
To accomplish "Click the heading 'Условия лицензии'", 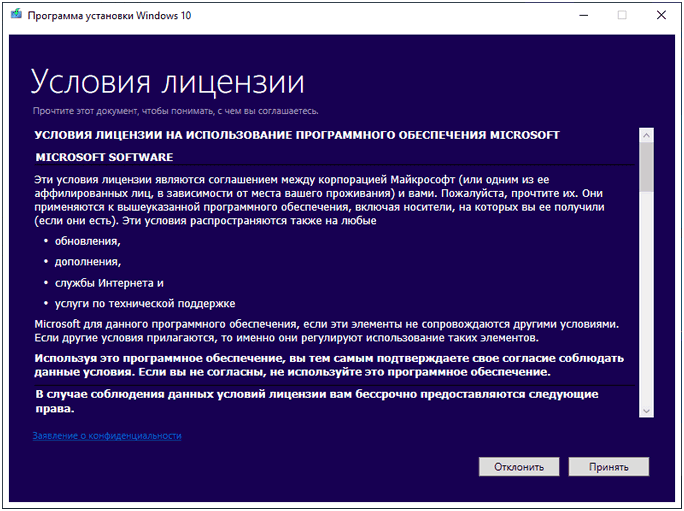I will point(168,82).
